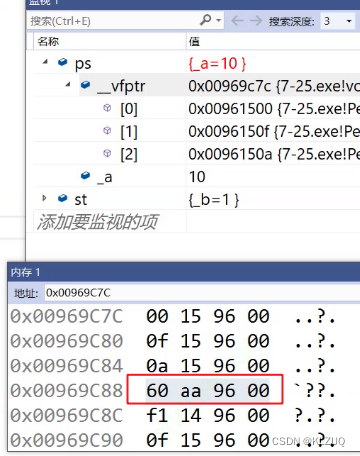Click the 内存 1 window title
Screen dimensions: 360x456
25,272
